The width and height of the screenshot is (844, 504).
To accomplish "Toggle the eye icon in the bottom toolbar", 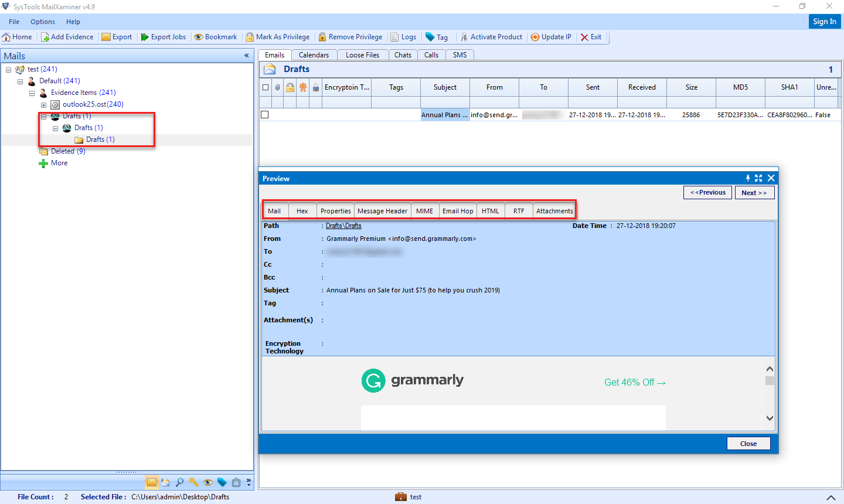I will click(x=208, y=482).
